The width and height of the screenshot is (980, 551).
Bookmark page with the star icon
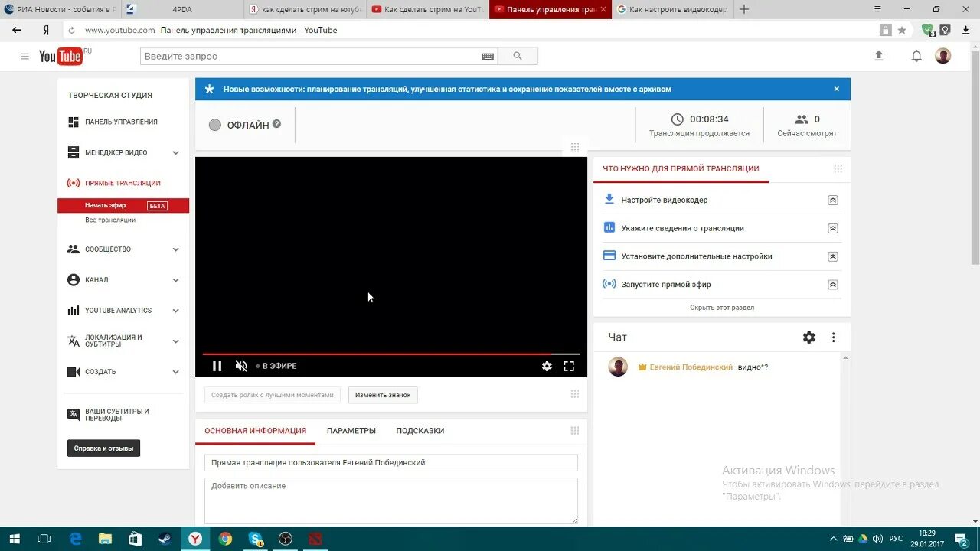pos(902,30)
